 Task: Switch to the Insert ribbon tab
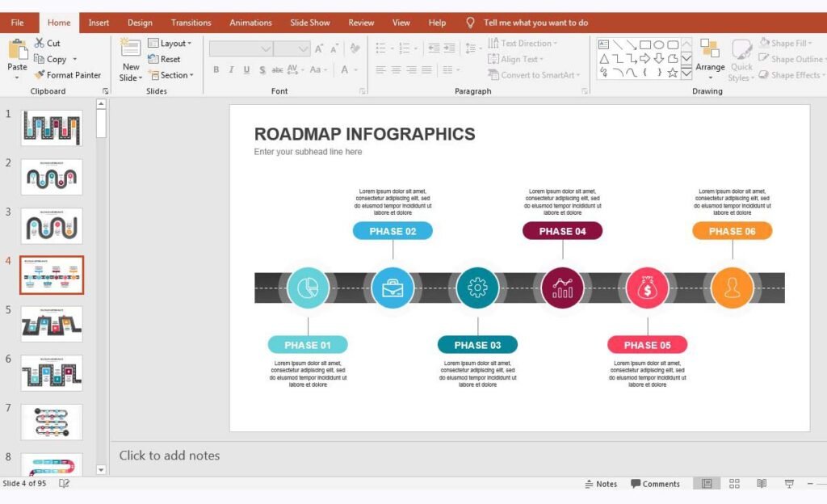pyautogui.click(x=99, y=22)
